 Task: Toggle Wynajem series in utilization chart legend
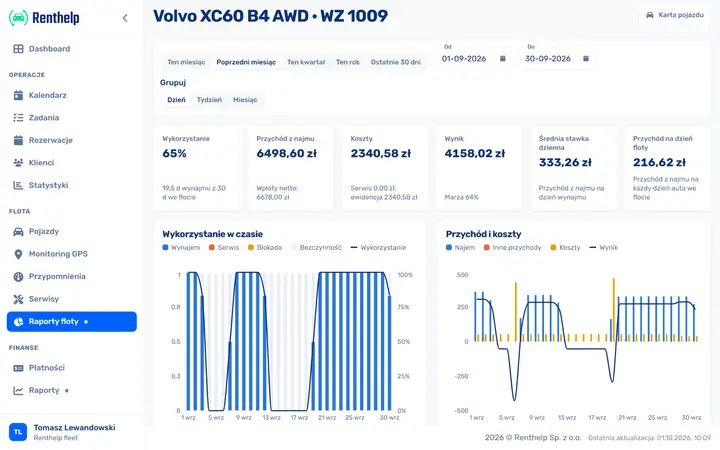tap(181, 248)
